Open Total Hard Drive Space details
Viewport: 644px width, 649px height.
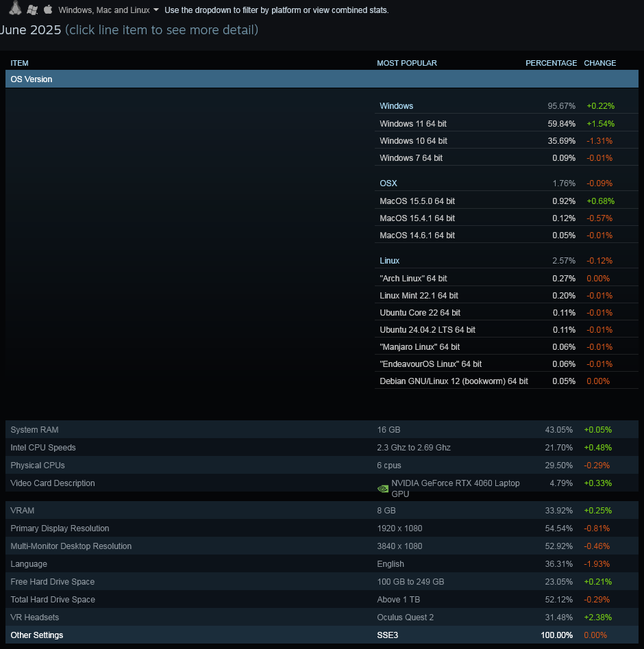click(322, 599)
